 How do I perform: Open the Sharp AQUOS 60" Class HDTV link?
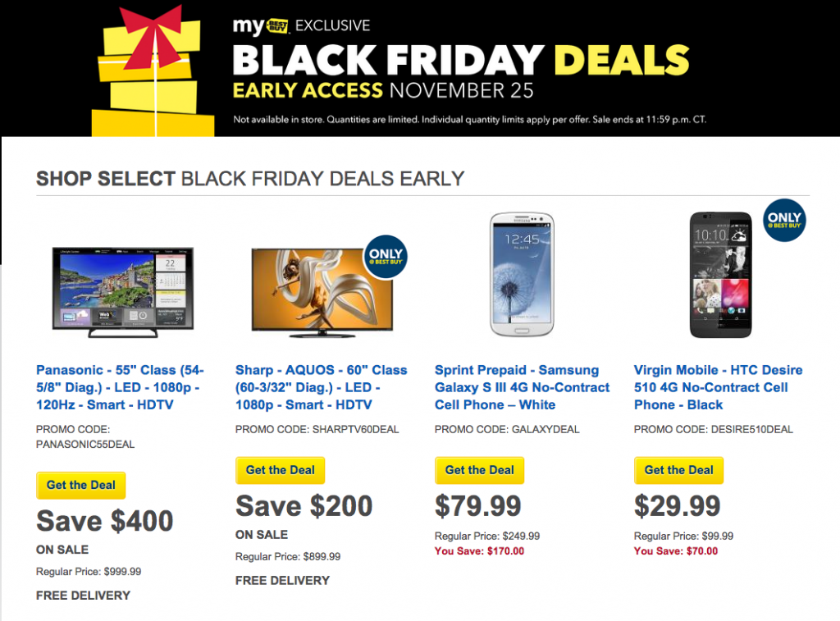pyautogui.click(x=321, y=387)
